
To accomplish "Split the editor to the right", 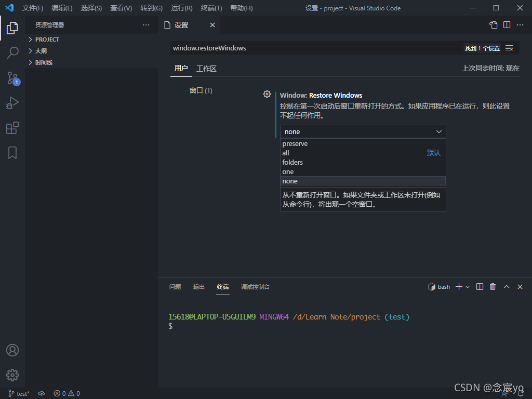I will tap(507, 25).
